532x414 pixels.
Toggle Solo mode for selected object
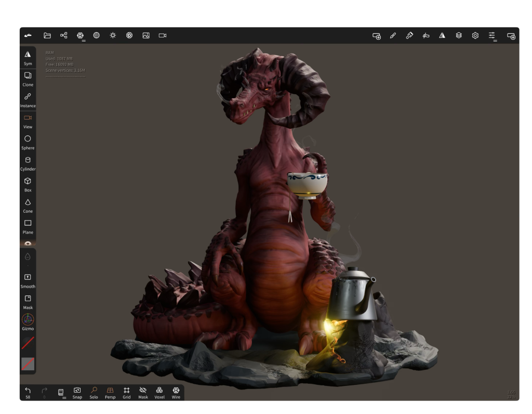94,392
